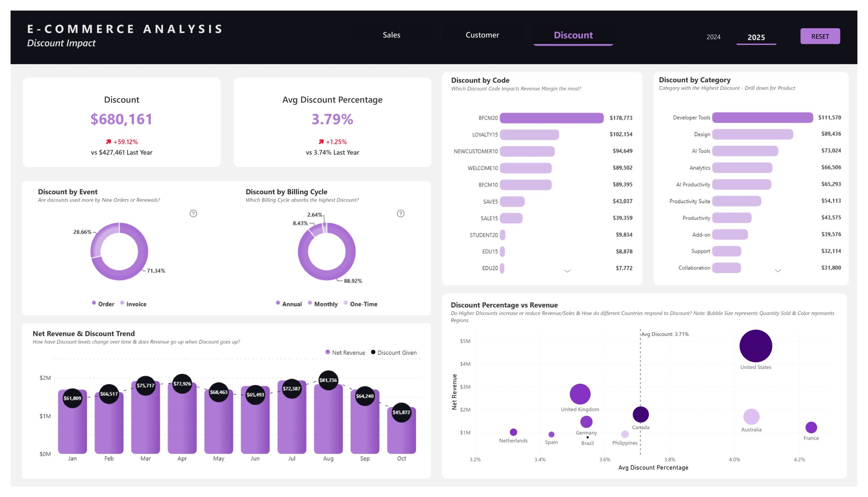Select the 2024 year option
868x497 pixels.
coord(713,37)
